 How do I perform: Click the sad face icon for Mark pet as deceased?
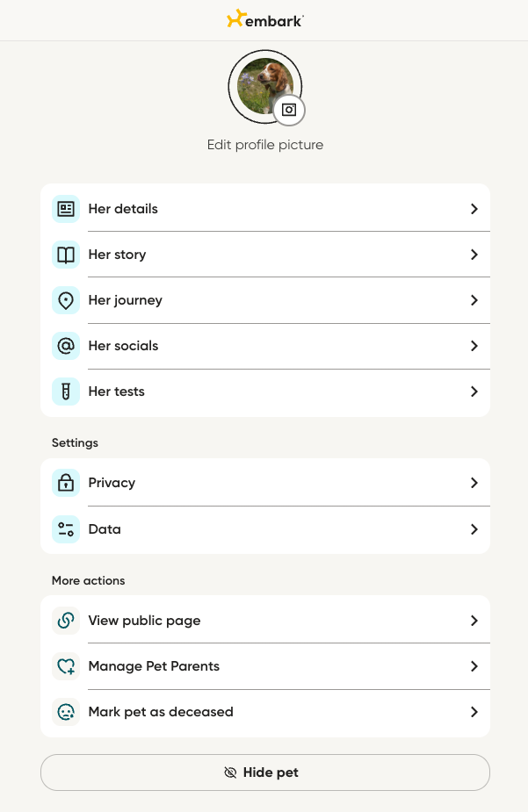(66, 712)
